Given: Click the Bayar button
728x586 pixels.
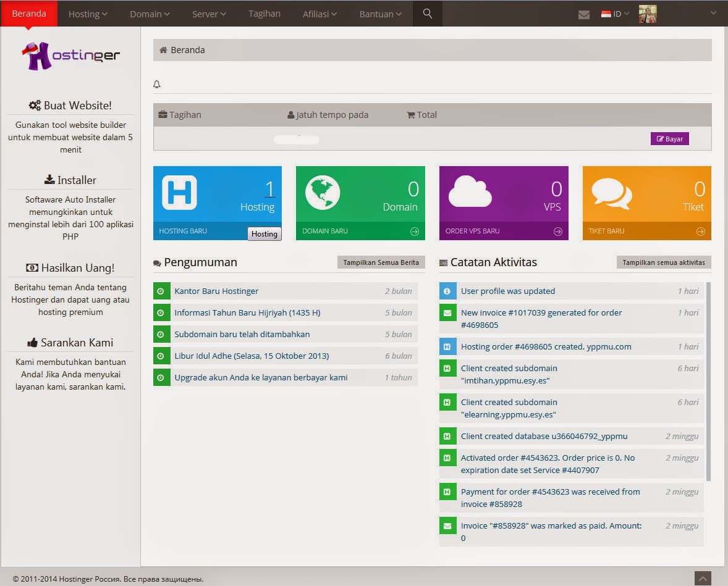Looking at the screenshot, I should (x=669, y=139).
